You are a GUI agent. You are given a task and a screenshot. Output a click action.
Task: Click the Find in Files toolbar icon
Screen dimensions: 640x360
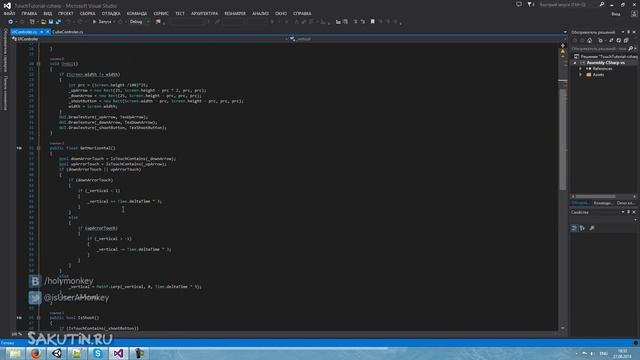coord(158,22)
